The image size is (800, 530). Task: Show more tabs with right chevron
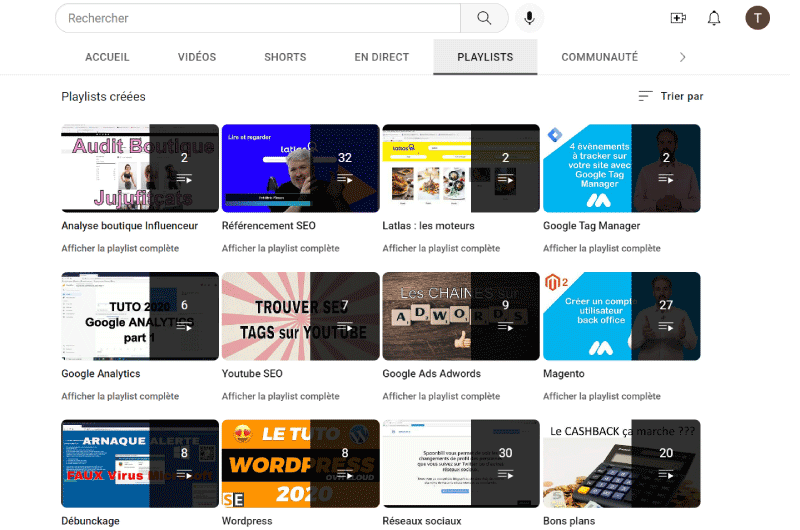pos(683,57)
